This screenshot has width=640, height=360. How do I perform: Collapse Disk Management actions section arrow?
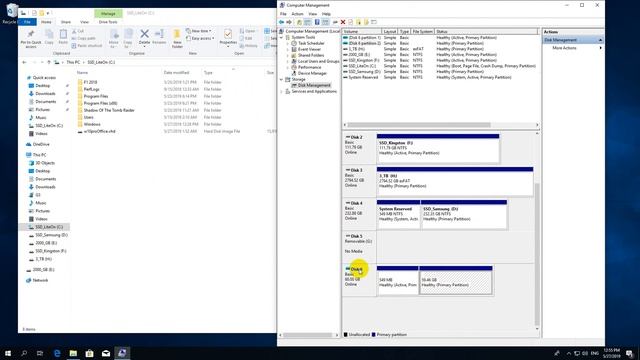coord(600,40)
